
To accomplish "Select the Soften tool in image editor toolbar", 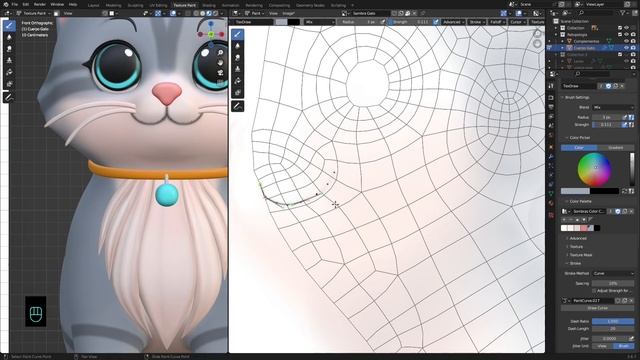I will point(237,46).
